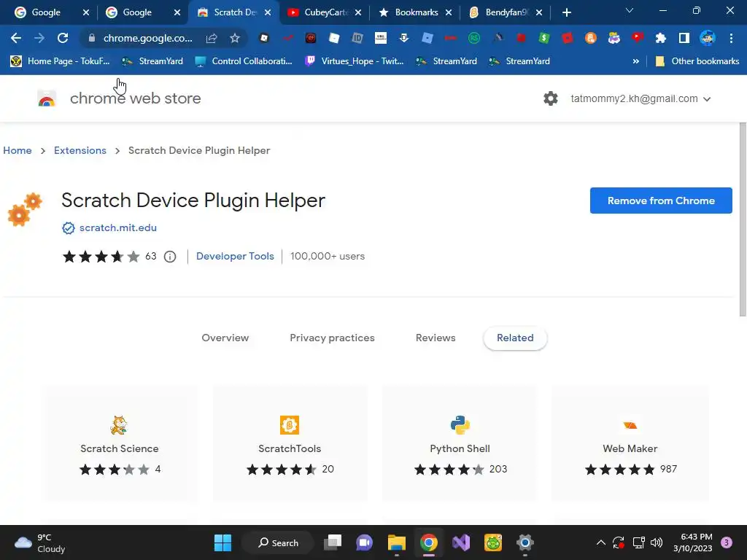
Task: Open taskbar Search box
Action: pyautogui.click(x=278, y=542)
